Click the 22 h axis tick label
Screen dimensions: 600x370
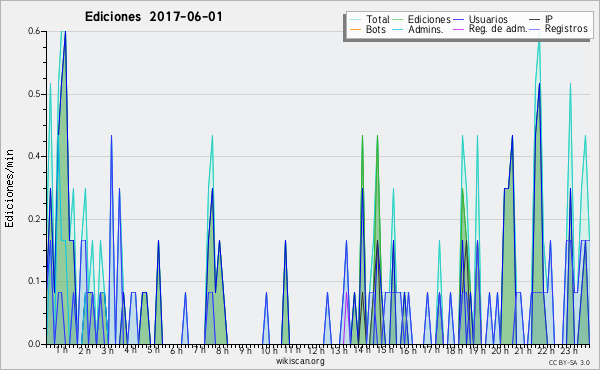[546, 350]
